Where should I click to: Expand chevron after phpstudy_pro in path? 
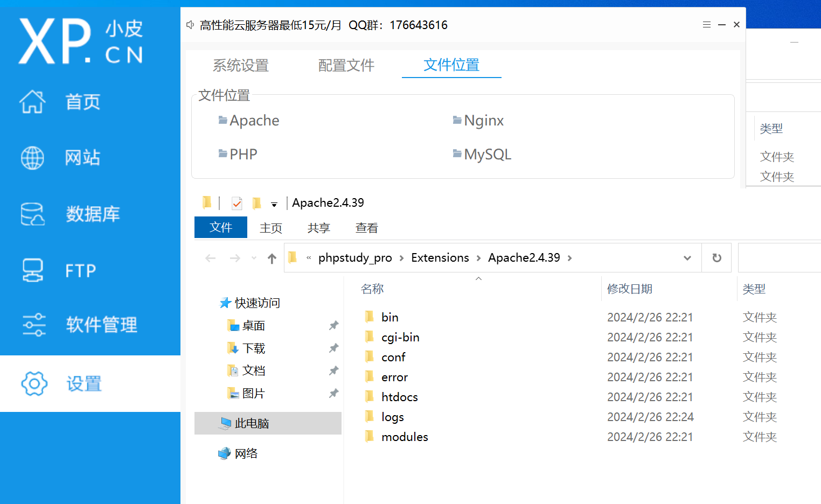point(401,258)
